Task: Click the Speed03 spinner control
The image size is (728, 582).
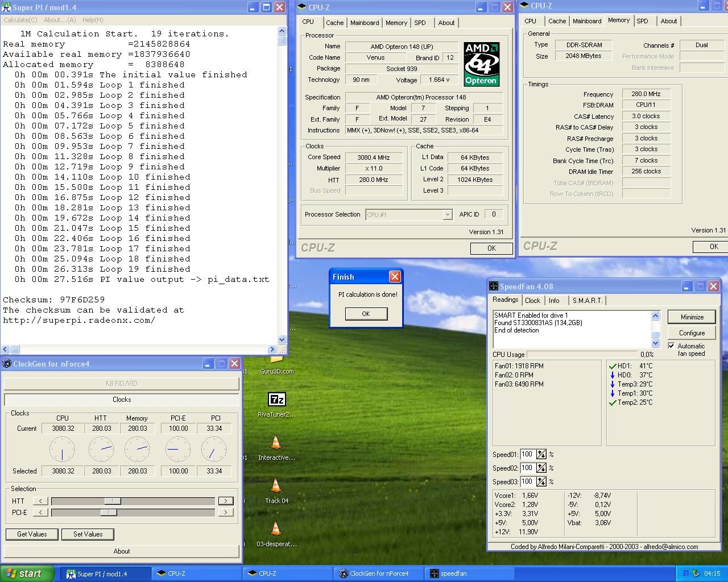Action: pyautogui.click(x=541, y=481)
